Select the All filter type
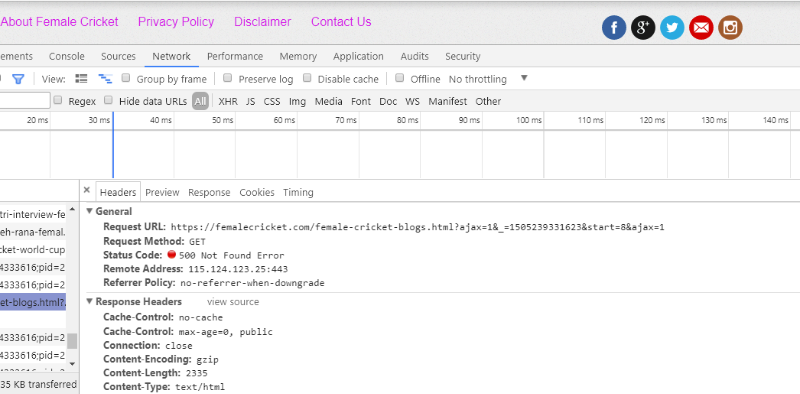 [201, 101]
